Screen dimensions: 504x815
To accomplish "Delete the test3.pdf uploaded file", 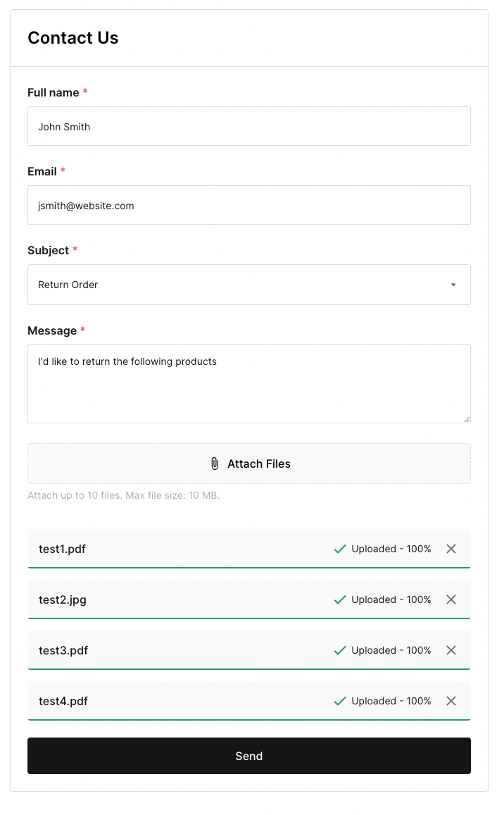I will [x=451, y=650].
